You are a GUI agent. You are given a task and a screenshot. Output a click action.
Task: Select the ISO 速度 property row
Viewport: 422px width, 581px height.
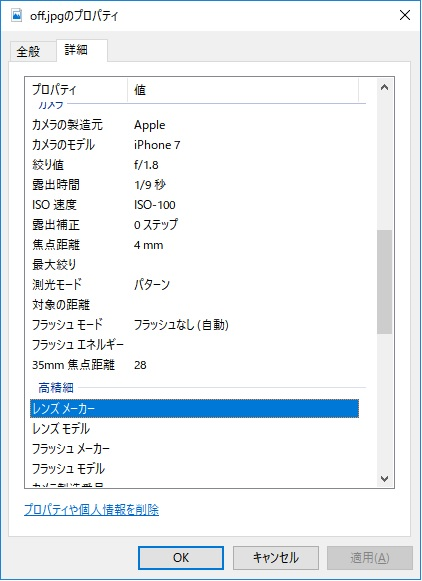(195, 205)
